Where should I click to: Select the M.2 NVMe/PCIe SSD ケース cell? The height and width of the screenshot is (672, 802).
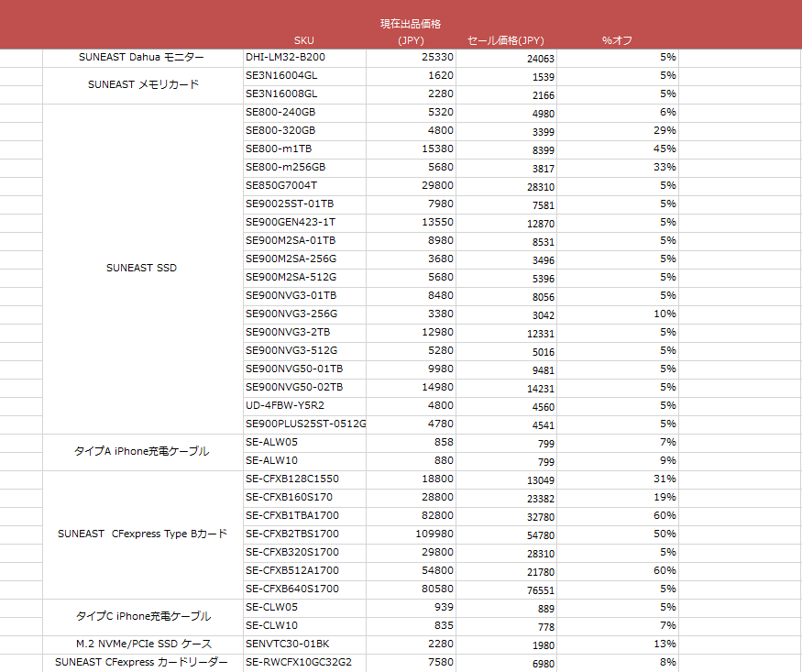(x=142, y=644)
